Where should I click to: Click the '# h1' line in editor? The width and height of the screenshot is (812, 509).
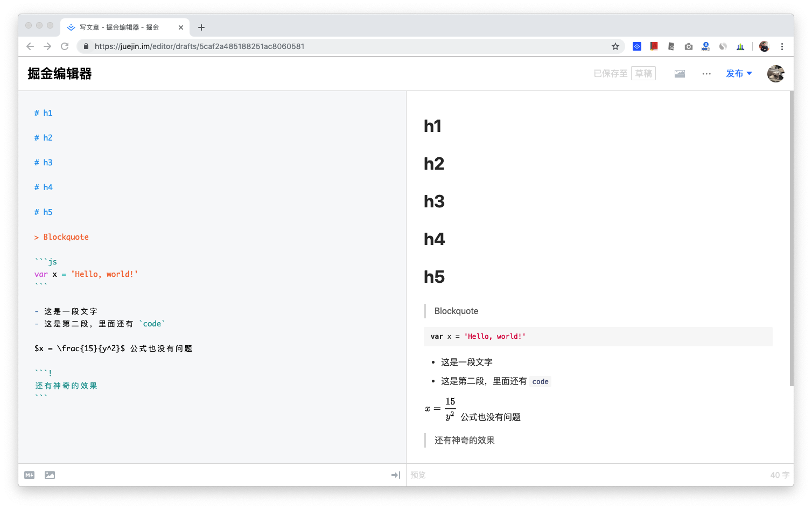click(x=44, y=113)
